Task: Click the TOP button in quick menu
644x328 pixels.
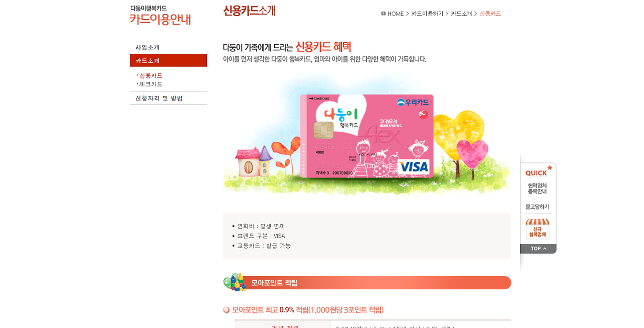Action: tap(538, 249)
